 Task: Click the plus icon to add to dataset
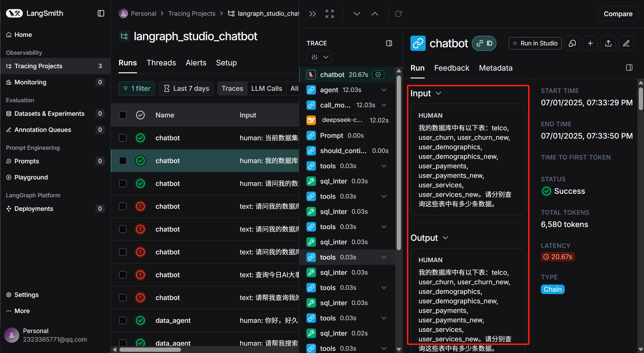(x=590, y=43)
